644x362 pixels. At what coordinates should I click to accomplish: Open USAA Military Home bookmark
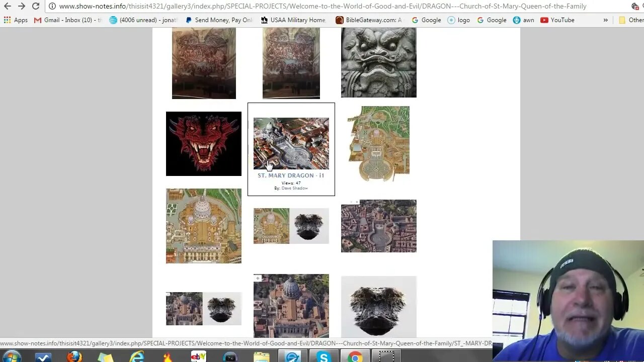coord(293,20)
